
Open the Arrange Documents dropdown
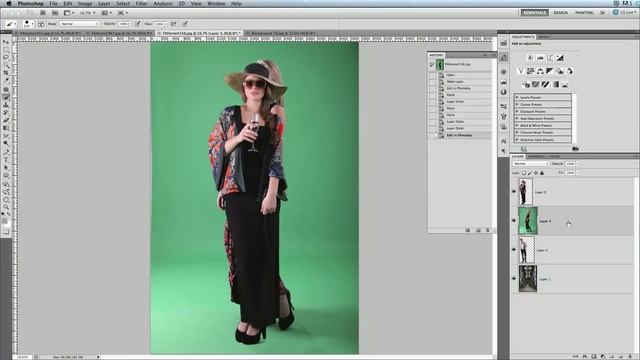pos(107,13)
